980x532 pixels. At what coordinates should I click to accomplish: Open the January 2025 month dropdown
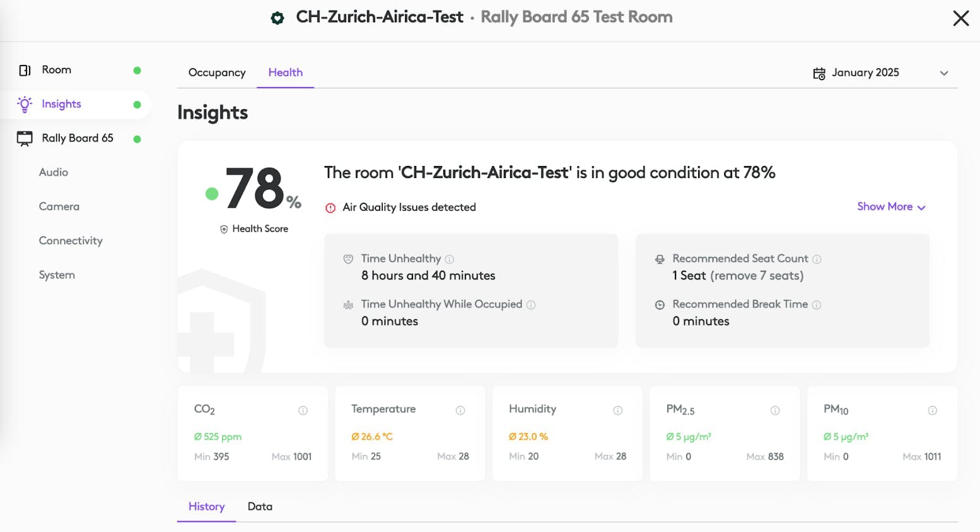[943, 73]
